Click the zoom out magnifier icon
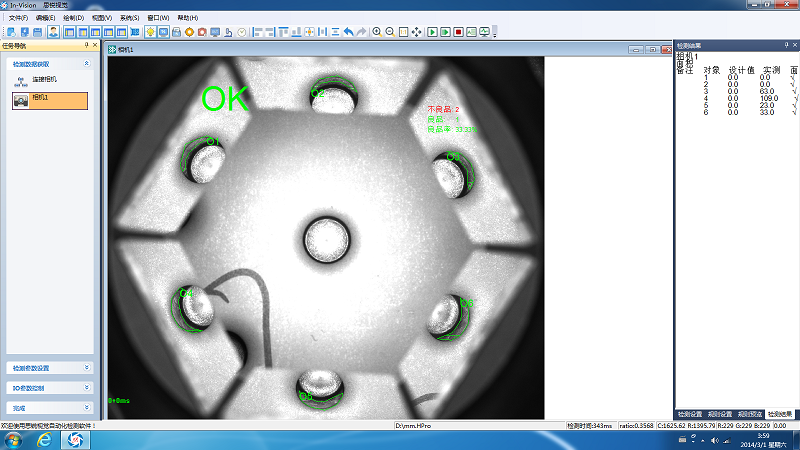This screenshot has height=450, width=800. coord(390,32)
